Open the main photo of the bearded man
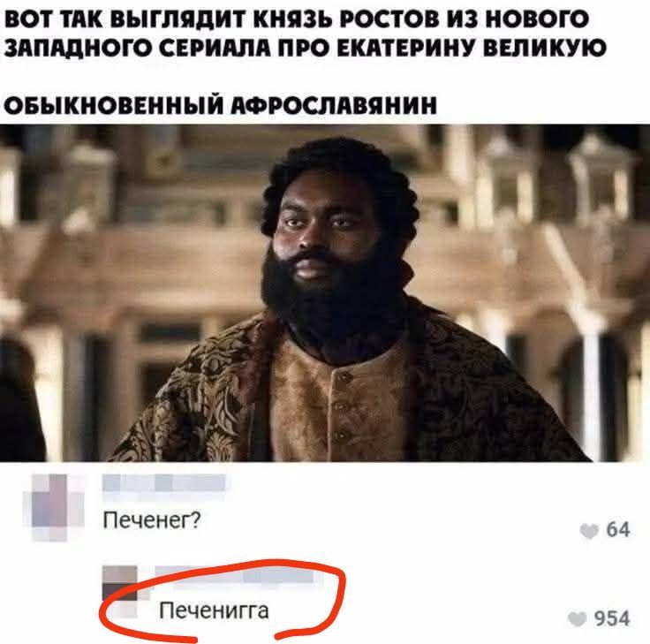The image size is (650, 644). click(x=325, y=292)
